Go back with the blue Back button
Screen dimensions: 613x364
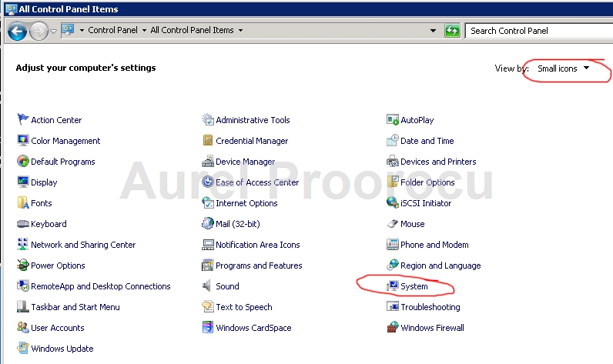point(17,32)
